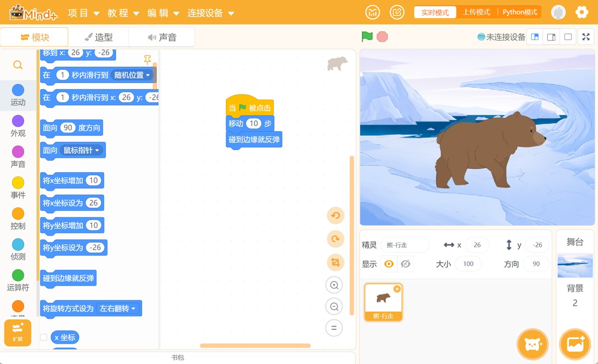Image resolution: width=598 pixels, height=364 pixels.
Task: Show sprite using the eye icon
Action: pos(389,264)
